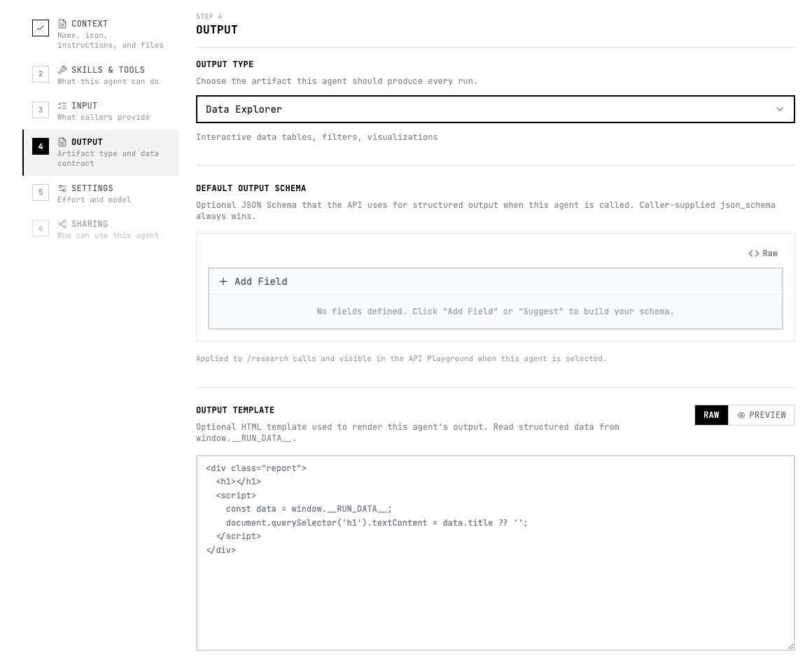Click the step 3 number badge
This screenshot has width=812, height=665.
(x=41, y=110)
